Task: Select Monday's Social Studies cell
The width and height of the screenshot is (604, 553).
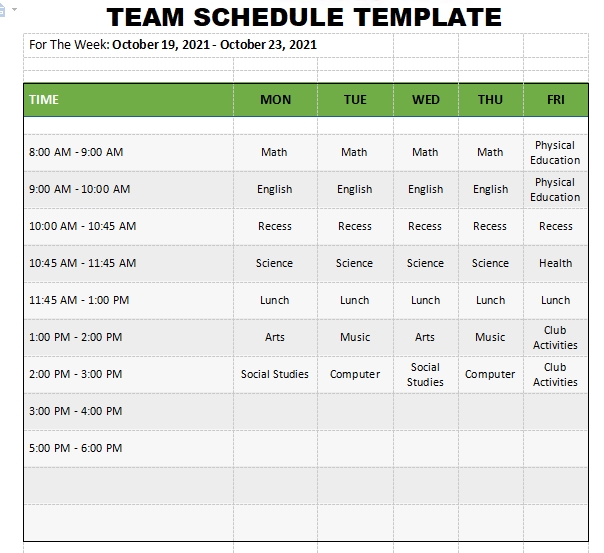Action: coord(275,374)
